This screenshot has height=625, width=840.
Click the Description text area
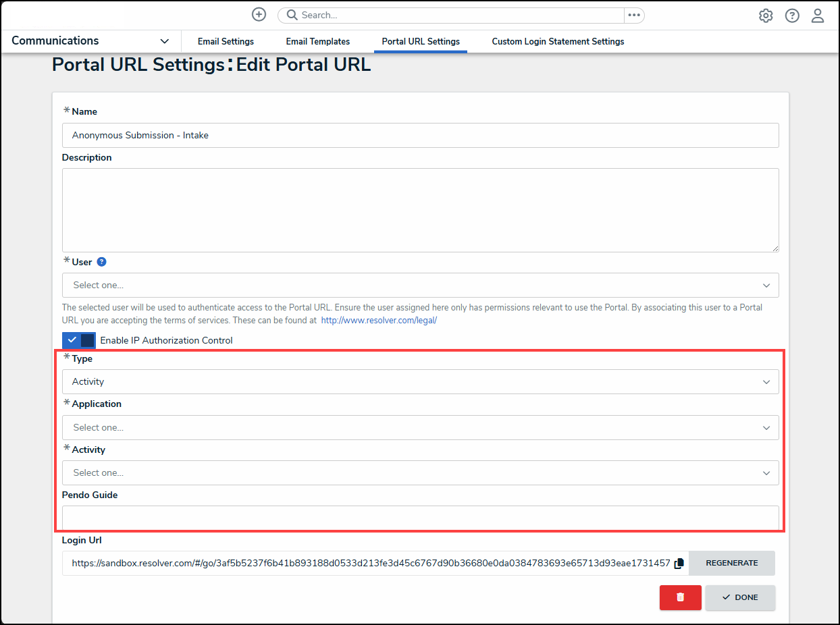point(420,210)
